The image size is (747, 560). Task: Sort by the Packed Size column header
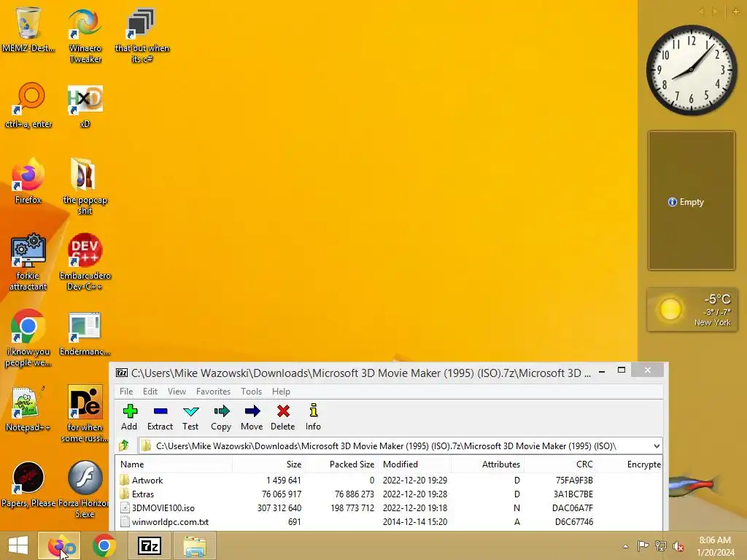click(341, 464)
